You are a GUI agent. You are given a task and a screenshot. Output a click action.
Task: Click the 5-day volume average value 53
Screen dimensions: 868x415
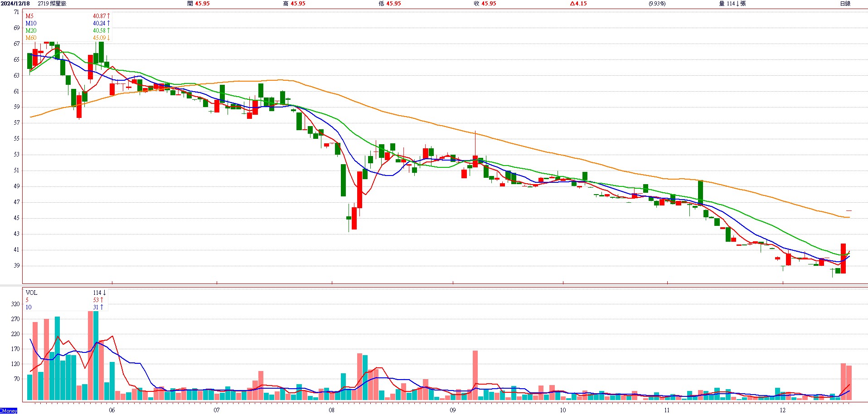(x=96, y=300)
